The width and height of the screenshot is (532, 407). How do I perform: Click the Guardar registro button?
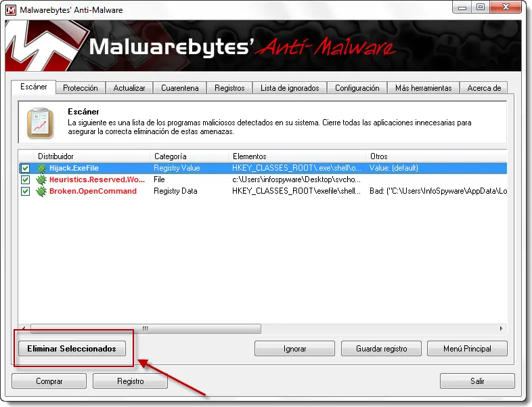(381, 349)
